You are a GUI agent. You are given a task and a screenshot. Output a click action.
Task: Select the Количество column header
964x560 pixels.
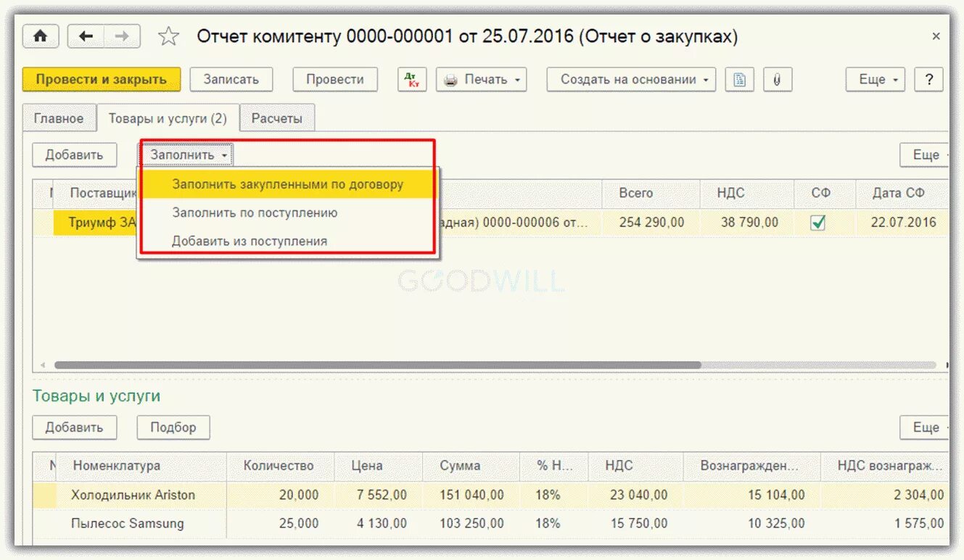[x=281, y=466]
